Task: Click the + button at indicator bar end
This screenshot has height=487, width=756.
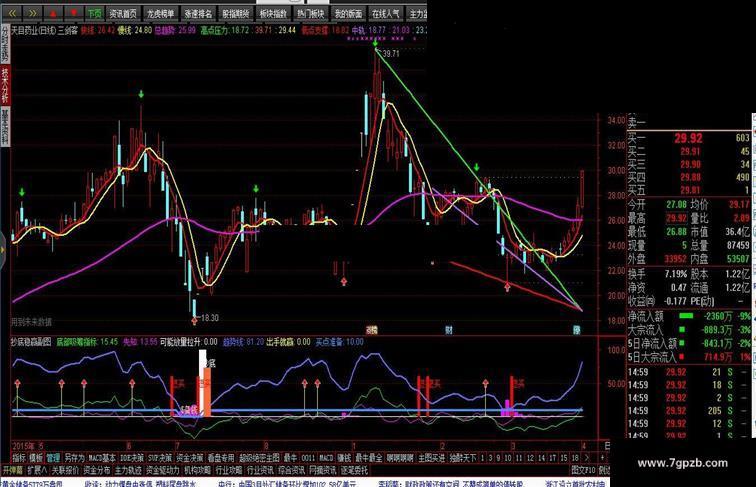Action: coord(602,458)
